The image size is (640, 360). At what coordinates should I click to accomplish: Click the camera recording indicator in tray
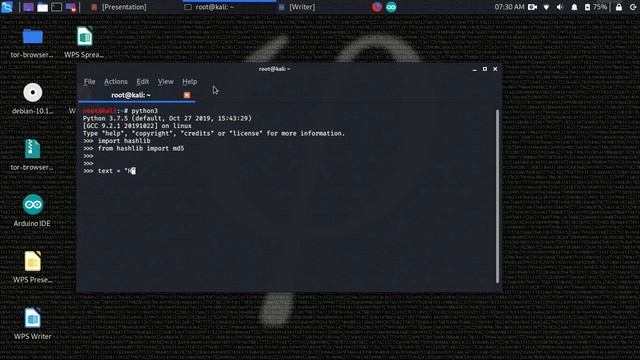coord(532,7)
